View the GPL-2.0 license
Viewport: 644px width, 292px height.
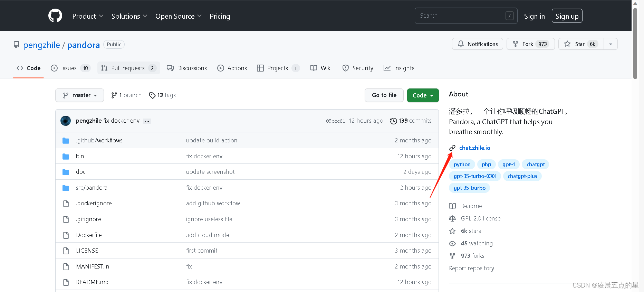(475, 218)
